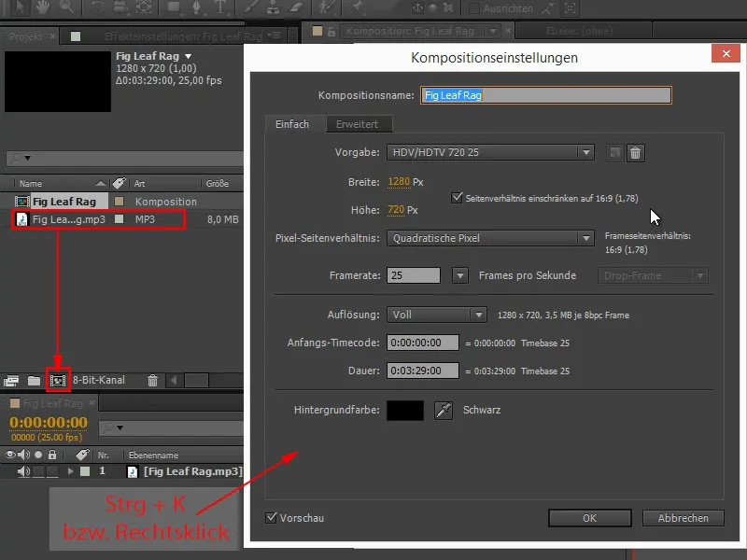Delete preset using trash icon beside Vorgabe
Image resolution: width=747 pixels, height=560 pixels.
tap(636, 153)
